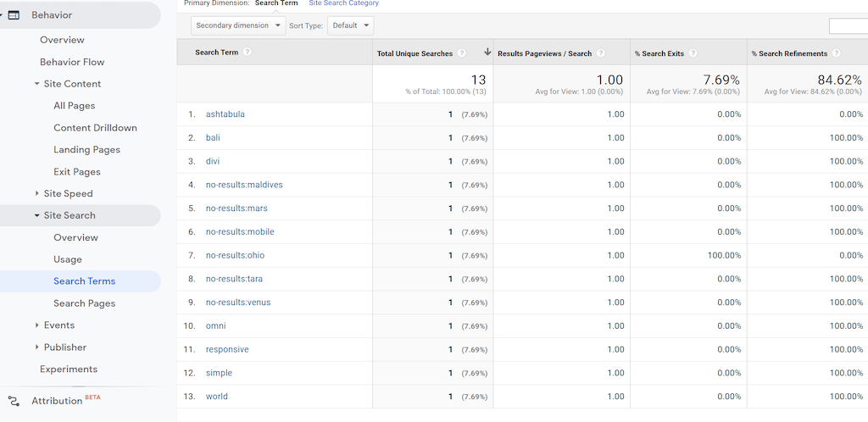Expand the Events section in sidebar

(x=37, y=325)
